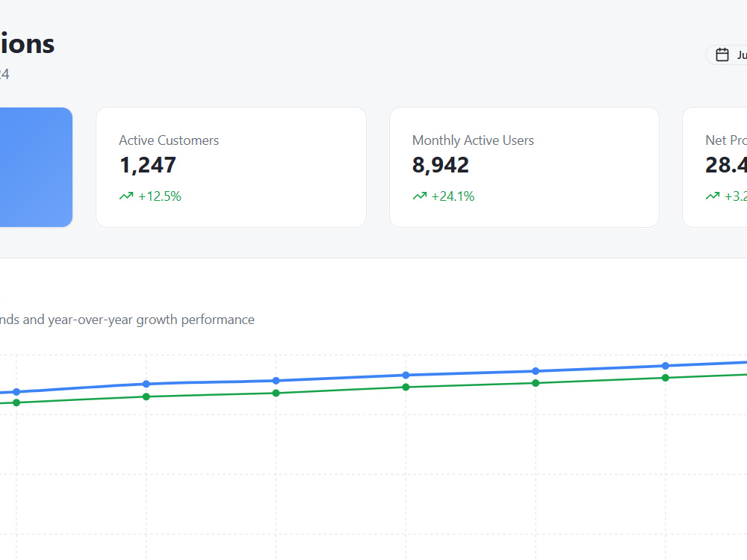
Task: Click the Monthly Active Users value 8,942
Action: [x=441, y=165]
